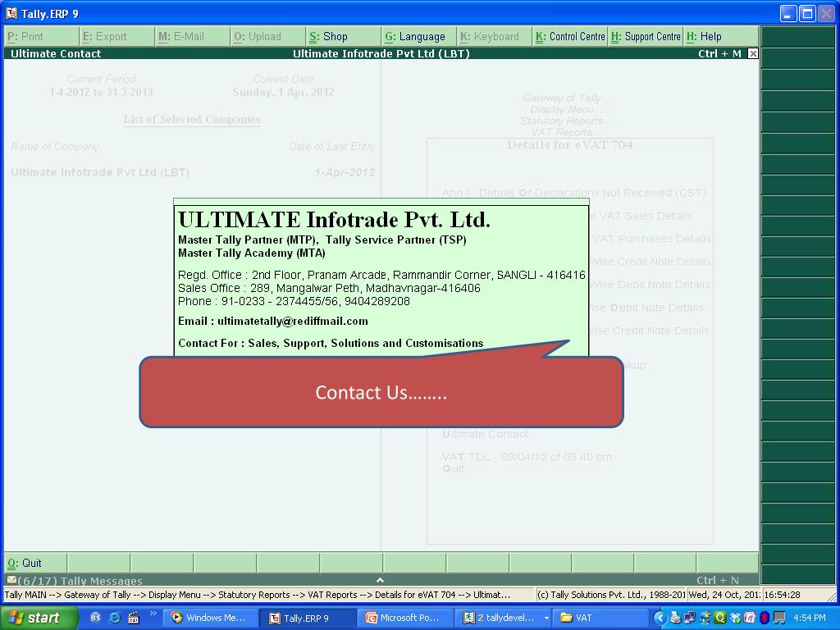Click 'Master Tally Academy (MTA)' text
840x630 pixels.
251,253
